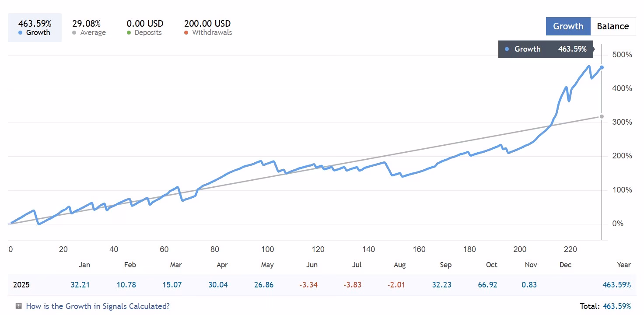Select the 463.59% Growth series legend

[x=35, y=28]
